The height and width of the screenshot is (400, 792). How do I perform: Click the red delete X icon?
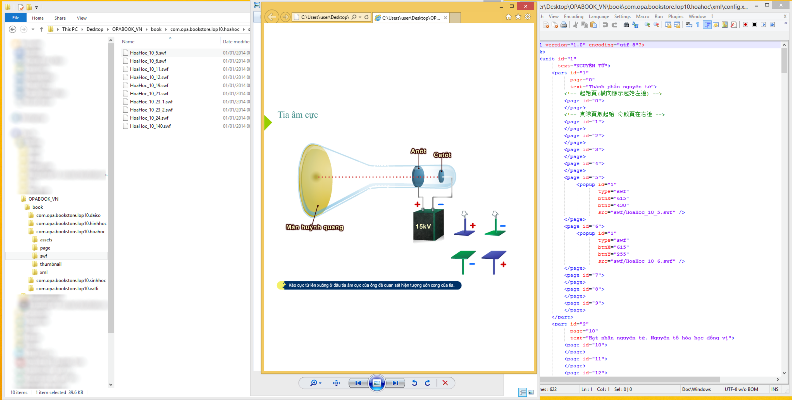pyautogui.click(x=445, y=383)
